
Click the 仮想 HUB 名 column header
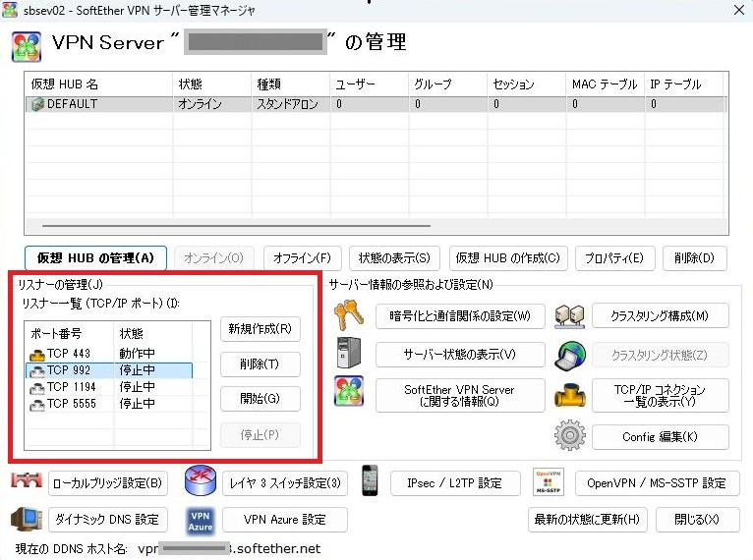coord(99,84)
